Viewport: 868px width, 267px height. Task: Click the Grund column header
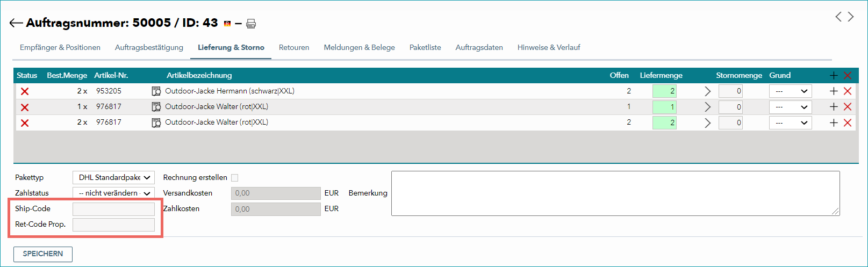click(x=780, y=76)
